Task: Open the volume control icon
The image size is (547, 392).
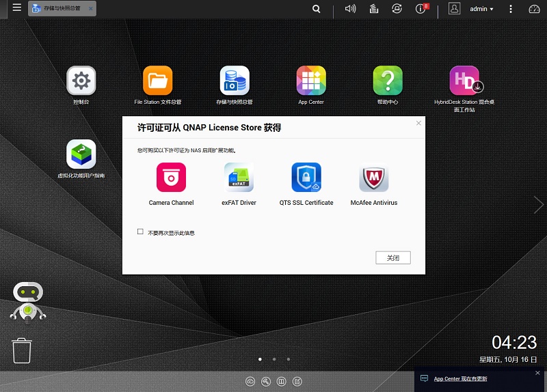Action: point(351,9)
